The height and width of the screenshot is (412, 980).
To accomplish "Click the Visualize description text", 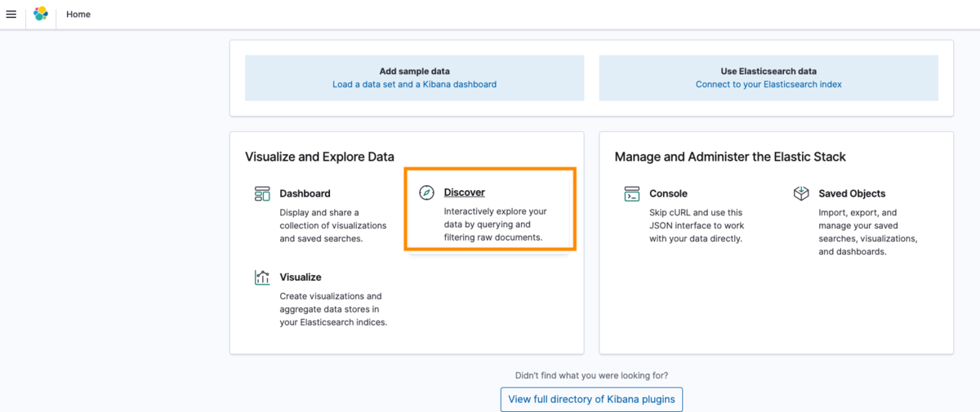I will pyautogui.click(x=333, y=309).
